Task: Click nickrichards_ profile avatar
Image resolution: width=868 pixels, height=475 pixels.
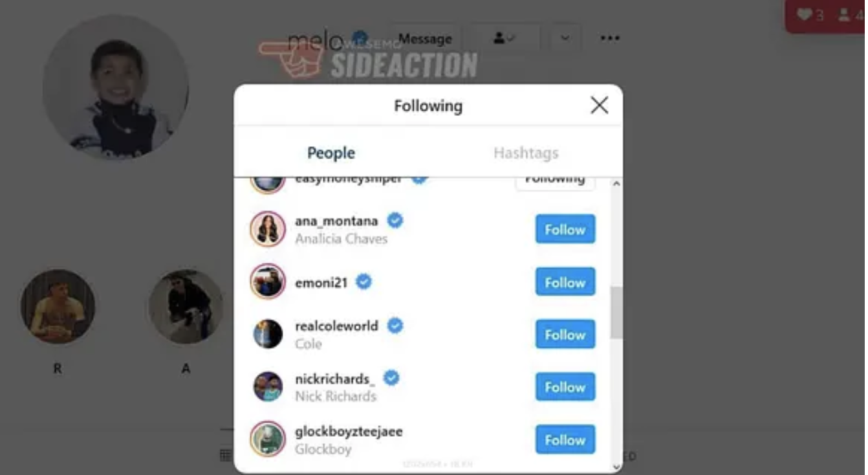Action: [268, 386]
